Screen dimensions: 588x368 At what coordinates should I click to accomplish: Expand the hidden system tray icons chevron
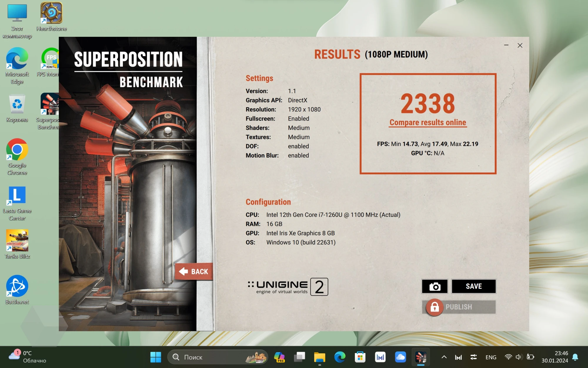444,357
